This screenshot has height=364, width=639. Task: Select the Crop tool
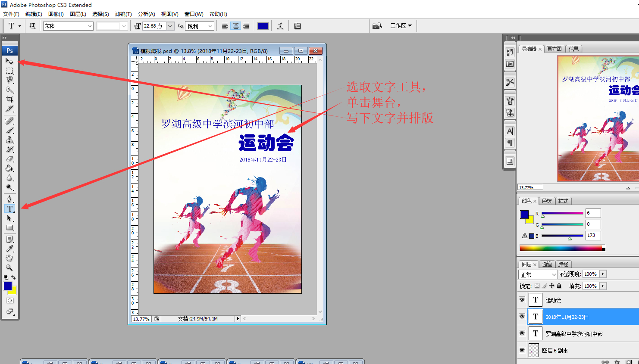9,99
